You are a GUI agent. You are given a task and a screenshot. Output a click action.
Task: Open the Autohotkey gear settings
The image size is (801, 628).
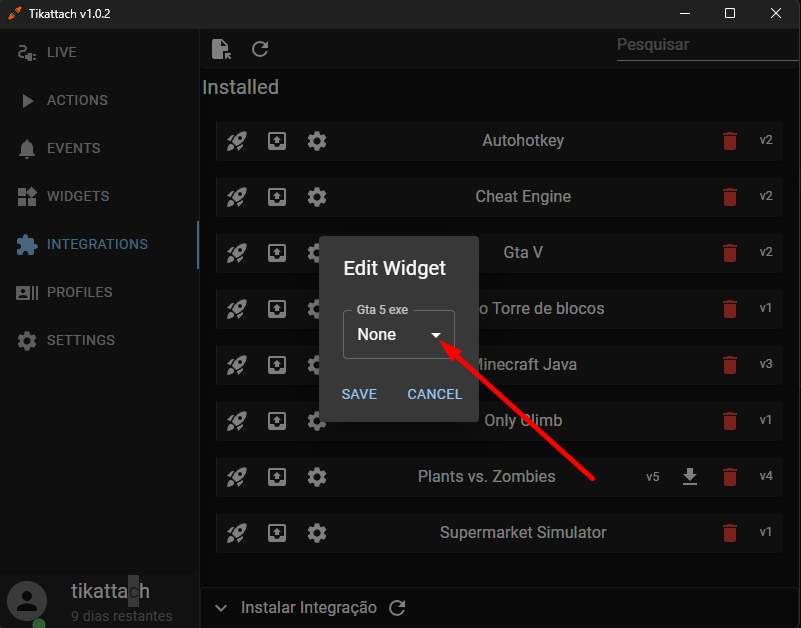pyautogui.click(x=317, y=141)
